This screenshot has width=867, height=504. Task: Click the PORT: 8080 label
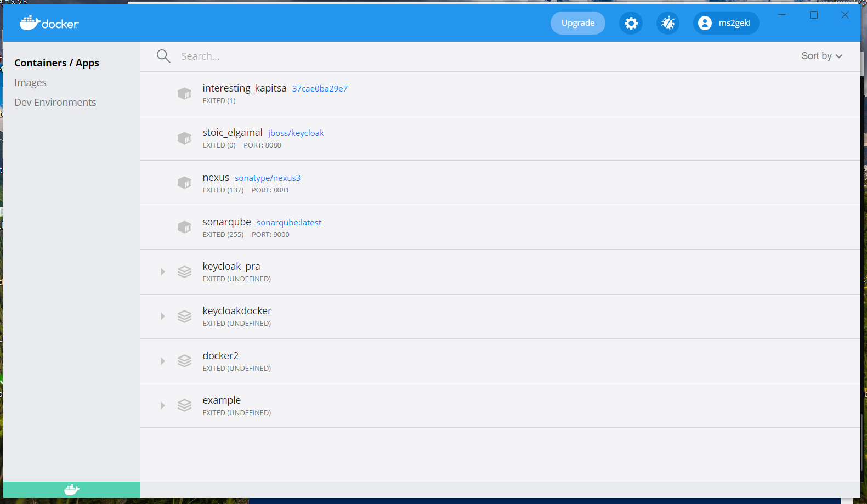262,145
